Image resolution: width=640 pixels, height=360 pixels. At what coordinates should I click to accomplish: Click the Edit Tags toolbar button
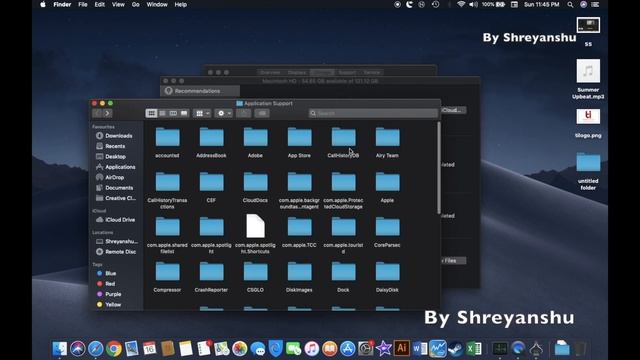click(x=262, y=113)
